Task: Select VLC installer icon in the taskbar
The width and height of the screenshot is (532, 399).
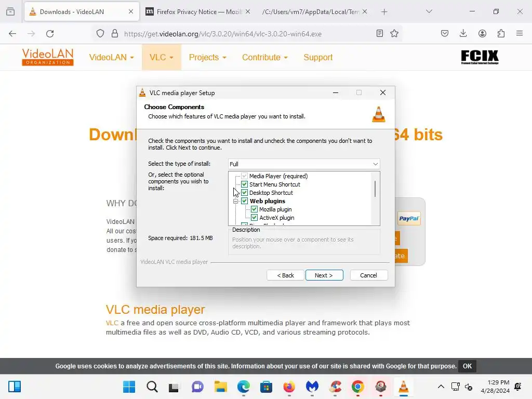Action: pos(403,387)
